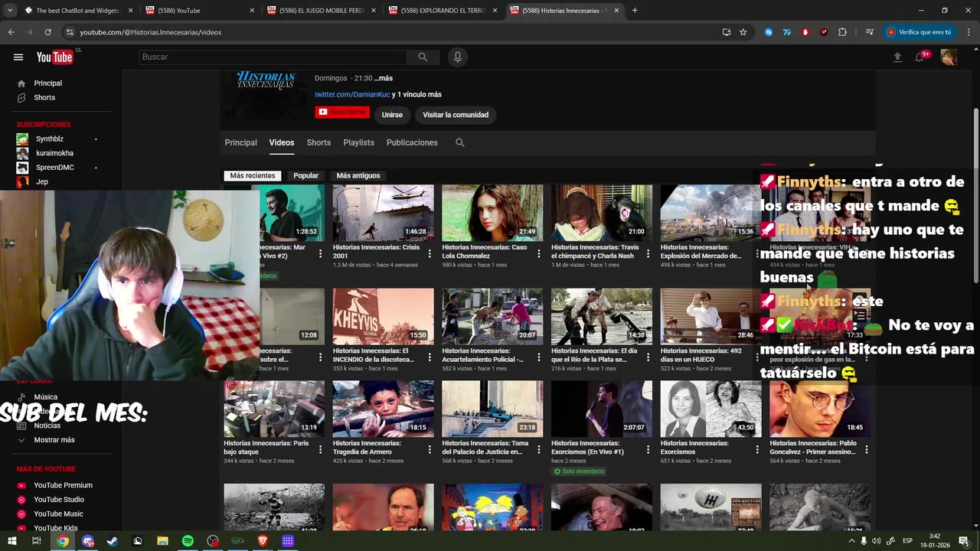Search within channel magnifier icon
Image resolution: width=980 pixels, height=551 pixels.
460,142
